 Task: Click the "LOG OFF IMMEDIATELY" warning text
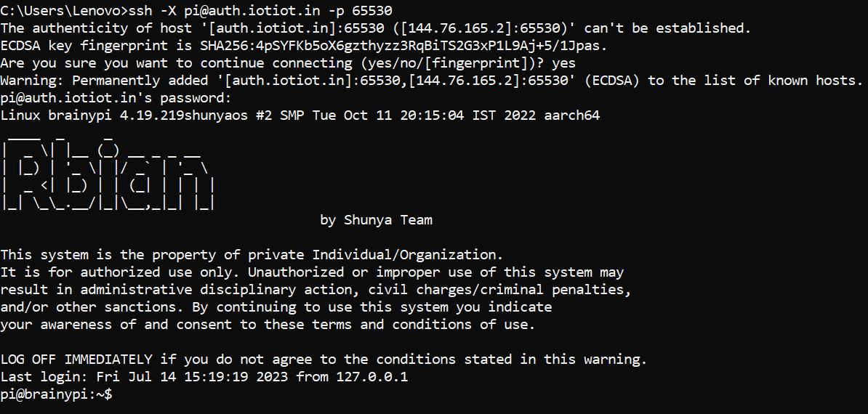(x=76, y=360)
